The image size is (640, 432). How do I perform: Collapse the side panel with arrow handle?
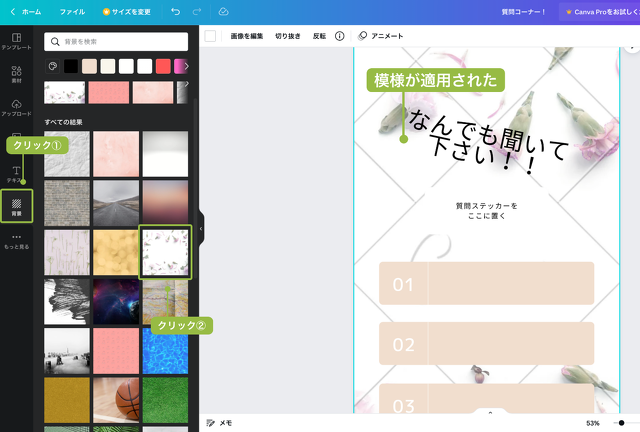tap(200, 228)
